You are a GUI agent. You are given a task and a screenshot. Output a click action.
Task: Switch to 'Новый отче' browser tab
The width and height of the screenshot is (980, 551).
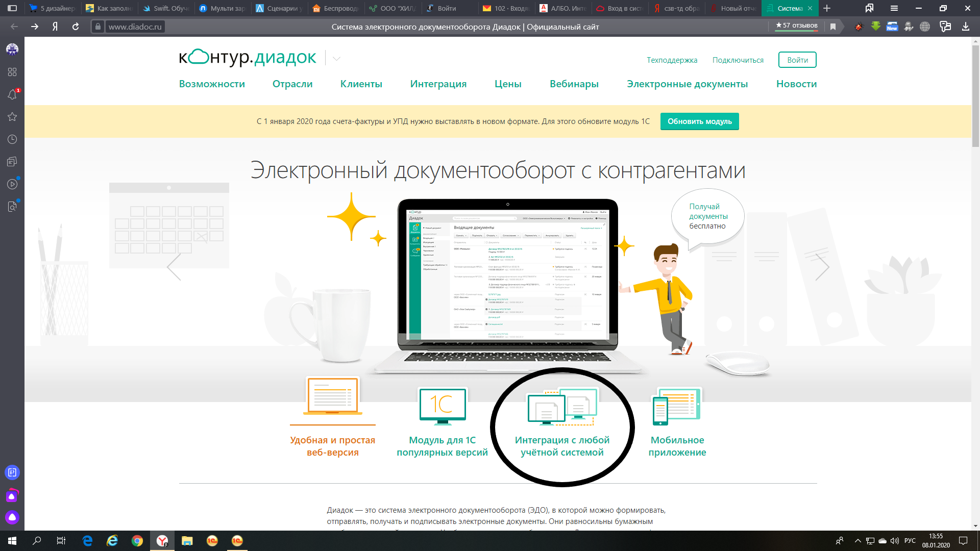[x=733, y=8]
